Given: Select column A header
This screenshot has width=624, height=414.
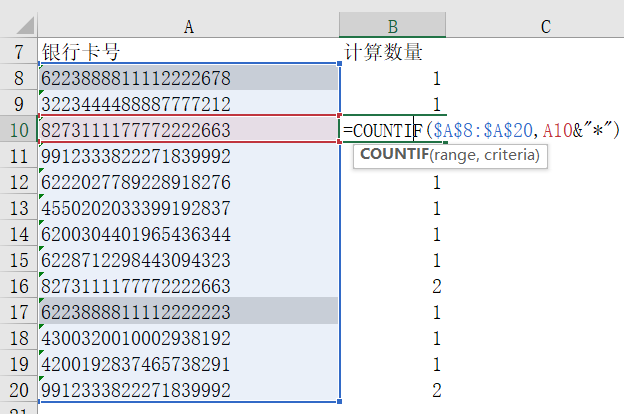Looking at the screenshot, I should [189, 26].
